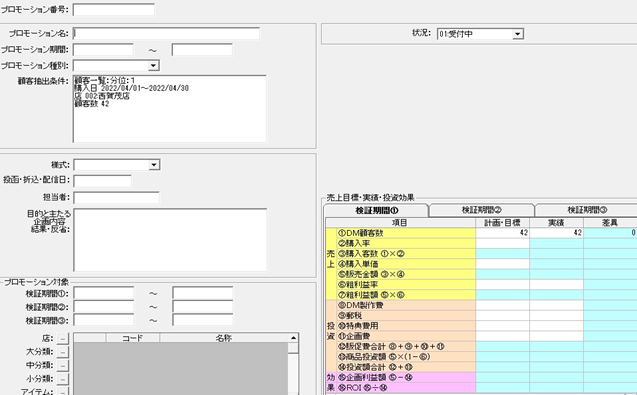Select the ⑯ROI row label
This screenshot has width=637, height=395.
point(406,388)
